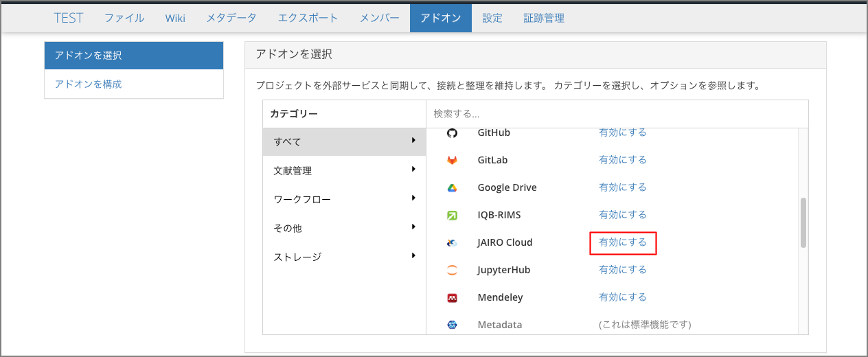Click the JupyterHub addon name

point(503,270)
